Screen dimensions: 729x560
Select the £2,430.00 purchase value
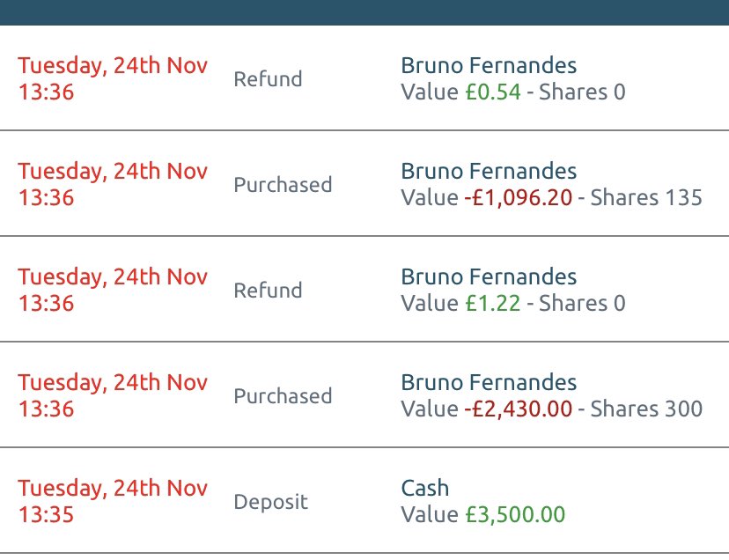[519, 409]
